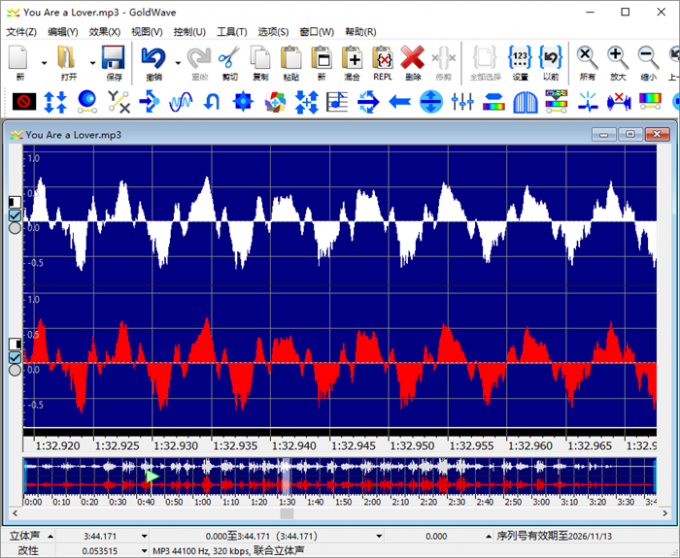Toggle the red channel black-and-white display button
The height and width of the screenshot is (558, 680).
pyautogui.click(x=15, y=344)
